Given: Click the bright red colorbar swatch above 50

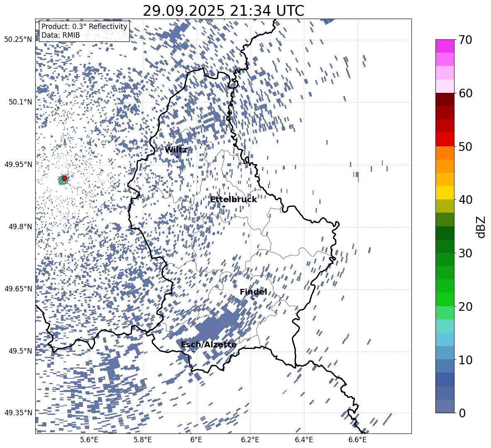Looking at the screenshot, I should click(445, 140).
